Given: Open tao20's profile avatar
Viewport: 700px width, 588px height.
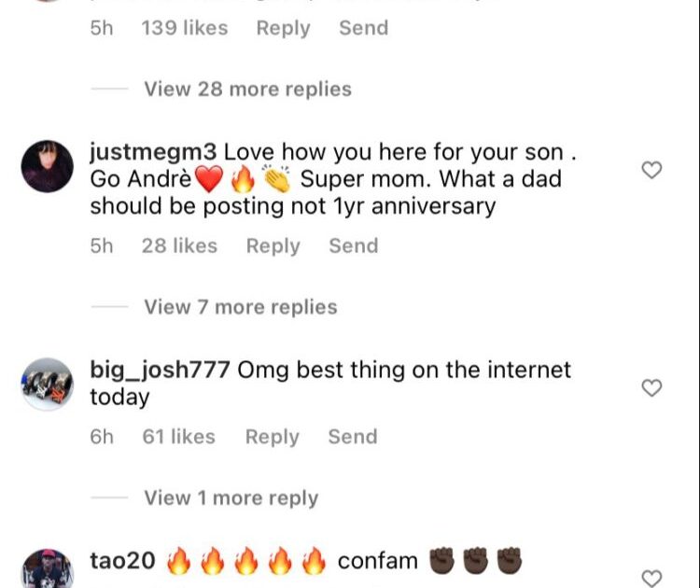Looking at the screenshot, I should (x=47, y=569).
